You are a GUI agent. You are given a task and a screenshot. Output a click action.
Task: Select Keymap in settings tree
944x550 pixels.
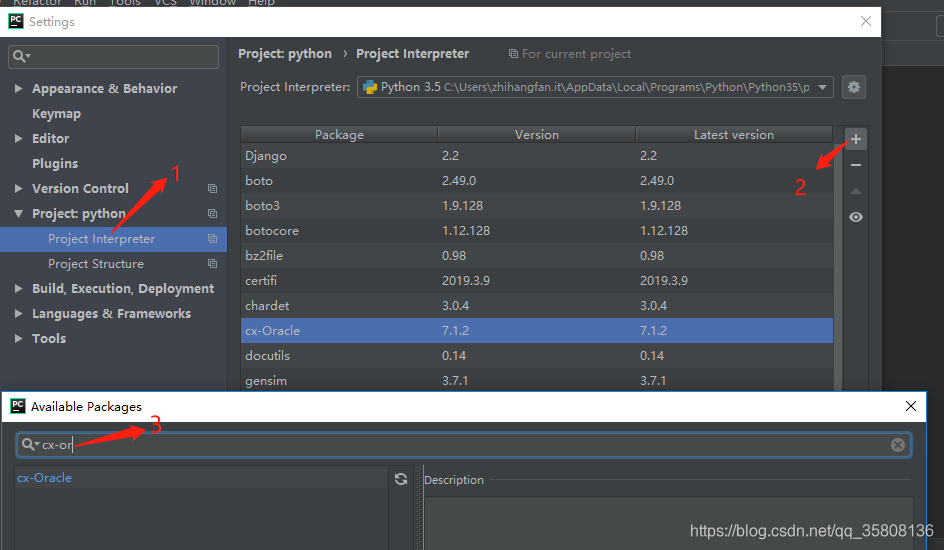coord(56,114)
